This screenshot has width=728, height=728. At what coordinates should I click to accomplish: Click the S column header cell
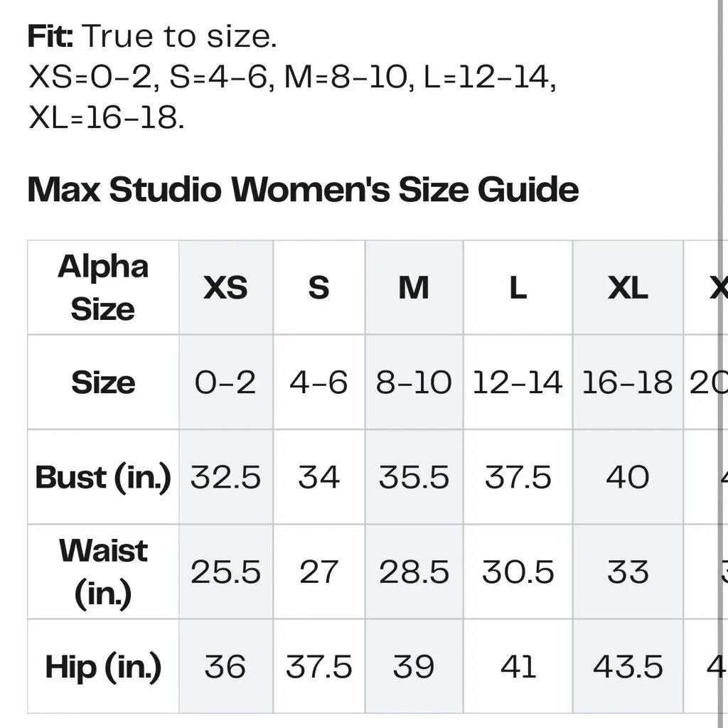[x=318, y=288]
